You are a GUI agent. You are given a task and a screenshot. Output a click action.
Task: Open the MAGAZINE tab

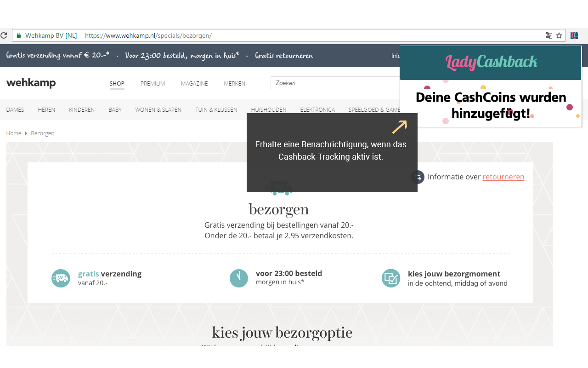pyautogui.click(x=194, y=84)
